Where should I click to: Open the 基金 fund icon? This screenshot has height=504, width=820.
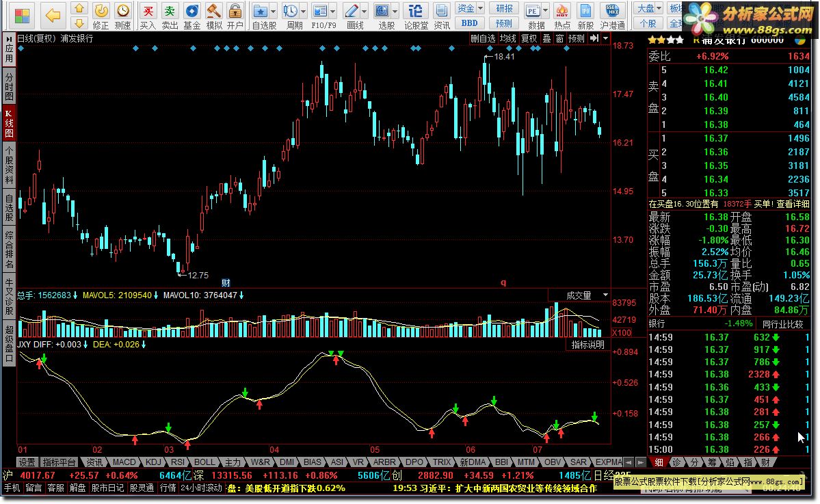point(192,16)
